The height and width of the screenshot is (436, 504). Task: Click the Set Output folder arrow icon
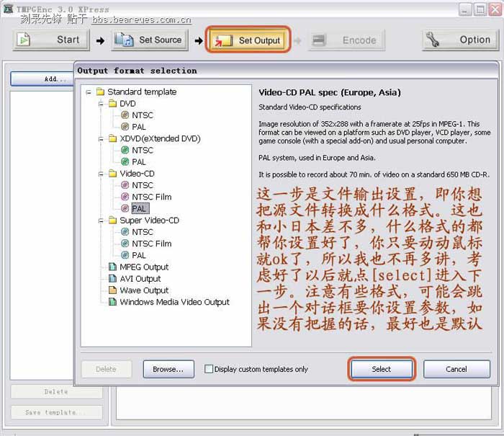(223, 41)
